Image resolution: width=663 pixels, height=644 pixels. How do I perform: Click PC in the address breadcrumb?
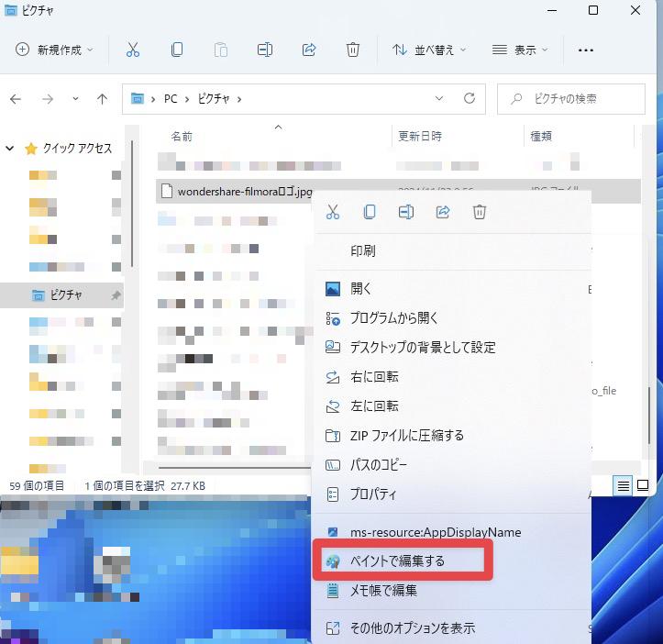click(171, 99)
